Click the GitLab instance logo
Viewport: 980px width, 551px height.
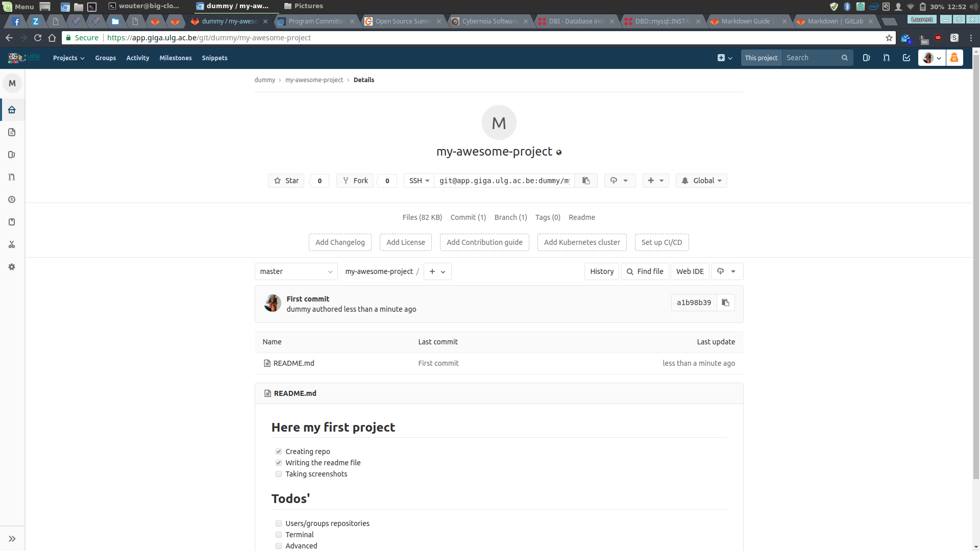pos(24,58)
